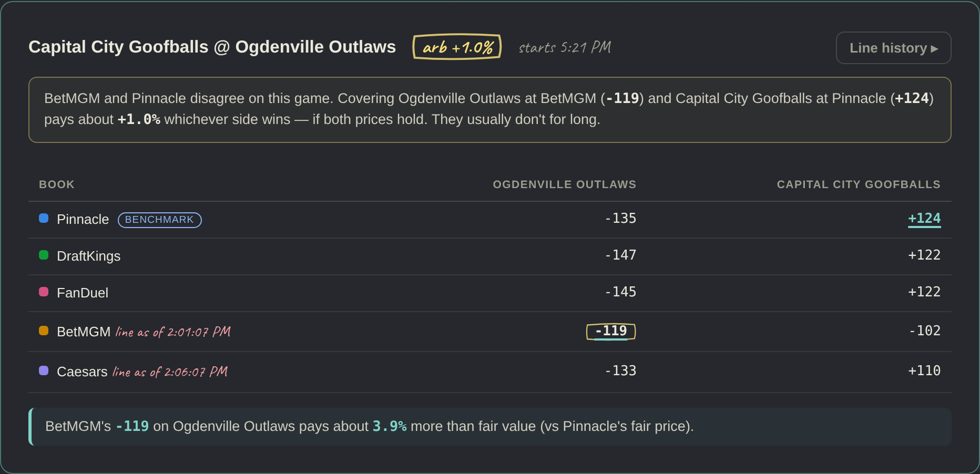Select Pinnacle's +124 Goofballs price
The height and width of the screenshot is (474, 980).
point(924,219)
